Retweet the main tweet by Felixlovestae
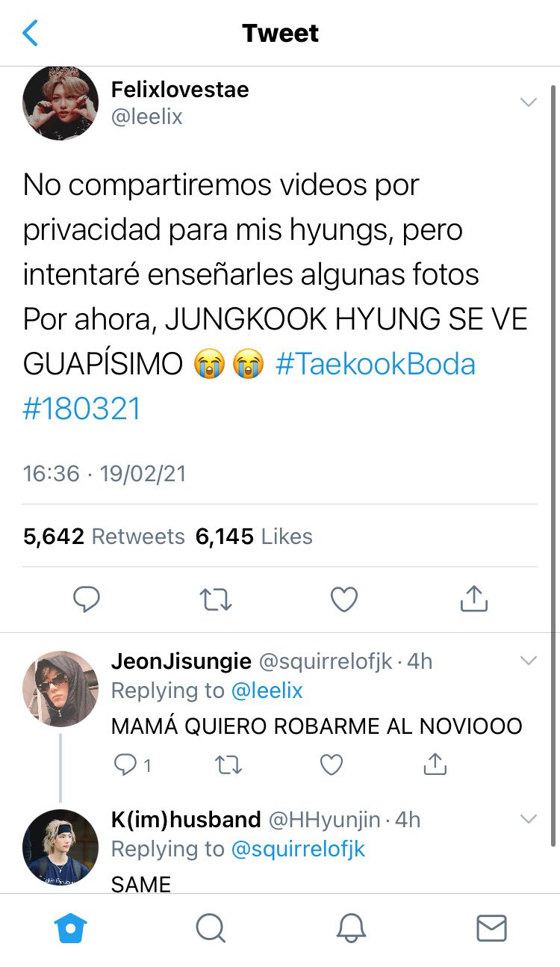The image size is (560, 967). pos(217,599)
